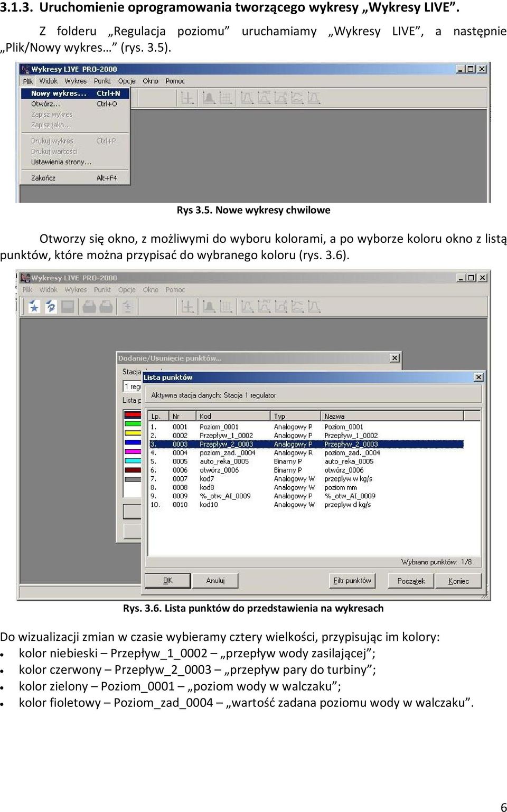The height and width of the screenshot is (812, 507).
Task: Open Widok menu in the window with Plik expanded
Action: pyautogui.click(x=49, y=81)
